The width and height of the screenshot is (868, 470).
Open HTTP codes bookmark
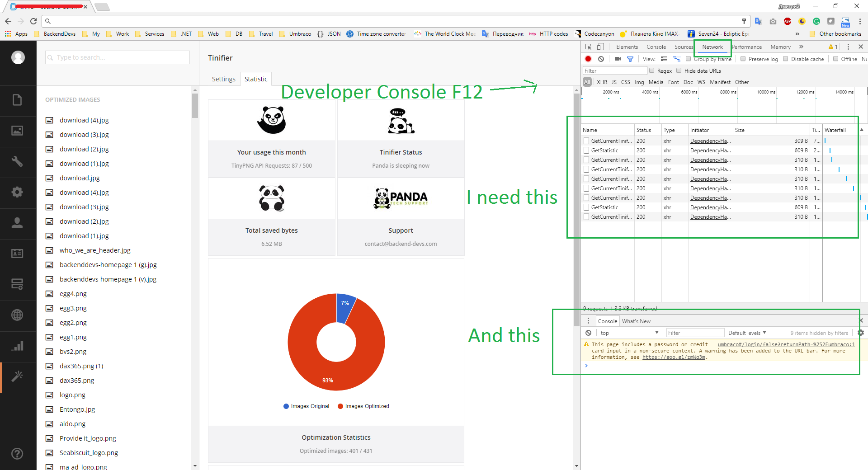click(548, 34)
